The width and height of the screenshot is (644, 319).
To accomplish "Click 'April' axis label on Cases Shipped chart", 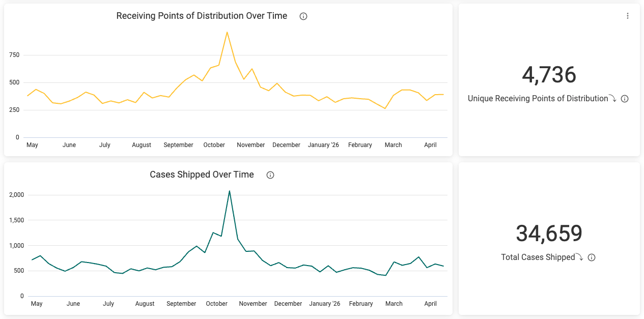I will (430, 304).
